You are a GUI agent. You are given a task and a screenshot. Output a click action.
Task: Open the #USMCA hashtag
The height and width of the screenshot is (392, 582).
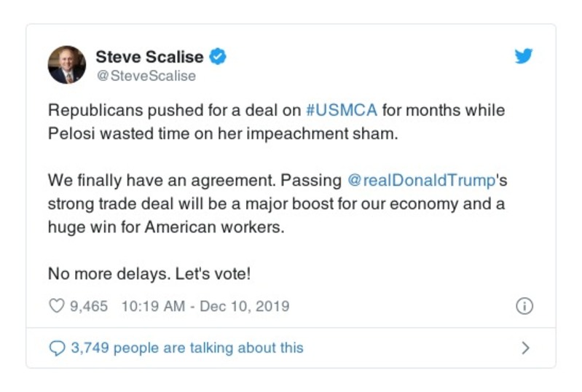[342, 111]
